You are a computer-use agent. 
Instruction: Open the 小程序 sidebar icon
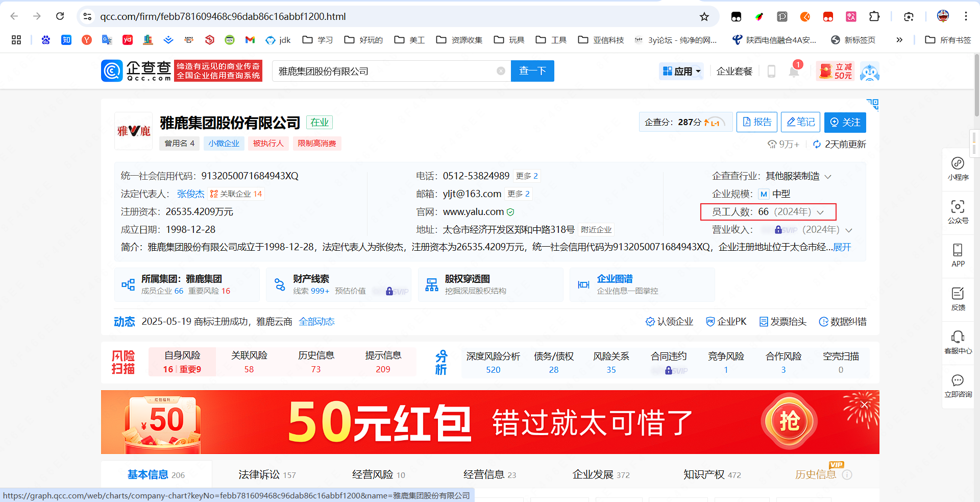(x=958, y=169)
